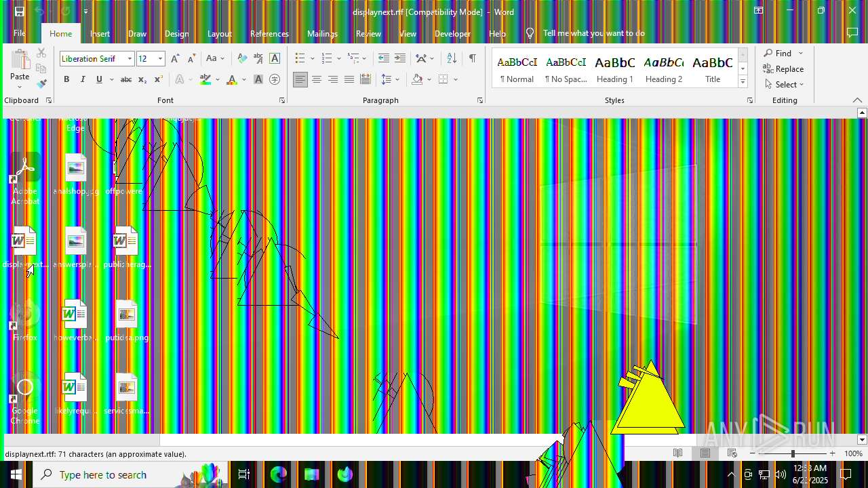Click the Windows taskbar search box
The height and width of the screenshot is (488, 868).
click(129, 474)
